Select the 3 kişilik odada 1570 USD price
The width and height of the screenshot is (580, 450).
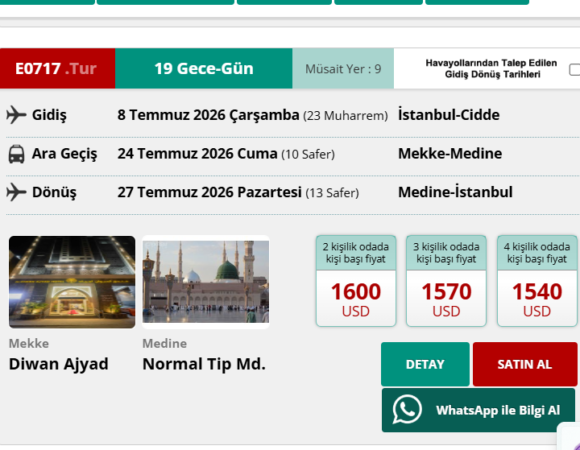coord(446,281)
